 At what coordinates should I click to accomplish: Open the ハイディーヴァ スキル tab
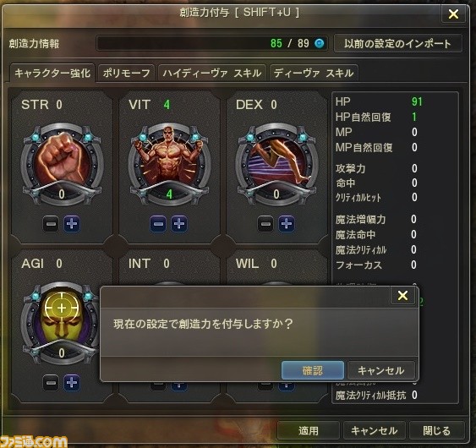pyautogui.click(x=212, y=74)
